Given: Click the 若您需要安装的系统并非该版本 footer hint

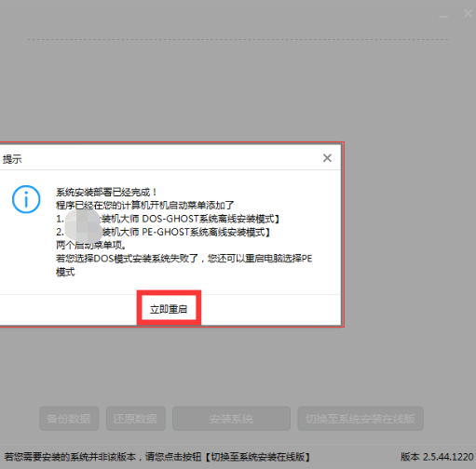Looking at the screenshot, I should [x=70, y=457].
